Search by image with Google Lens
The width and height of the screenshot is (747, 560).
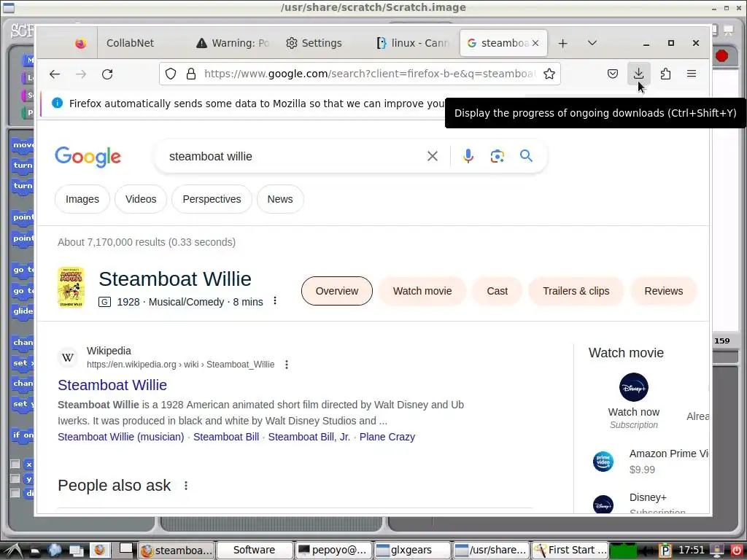point(497,156)
